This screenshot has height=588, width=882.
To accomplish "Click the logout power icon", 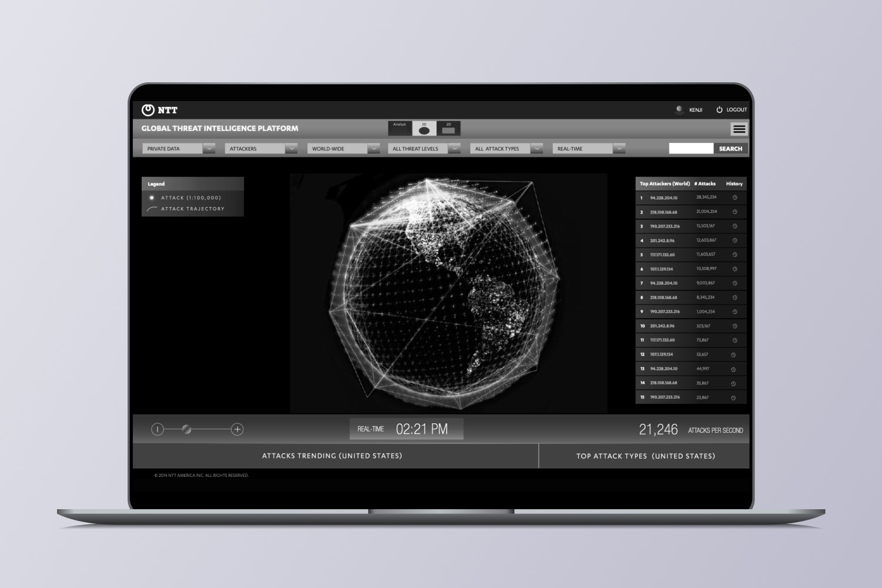I will click(719, 110).
